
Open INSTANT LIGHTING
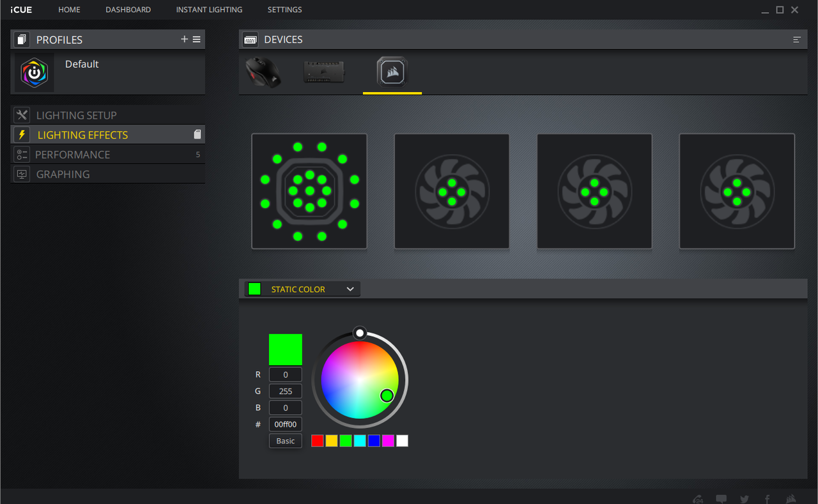point(209,10)
